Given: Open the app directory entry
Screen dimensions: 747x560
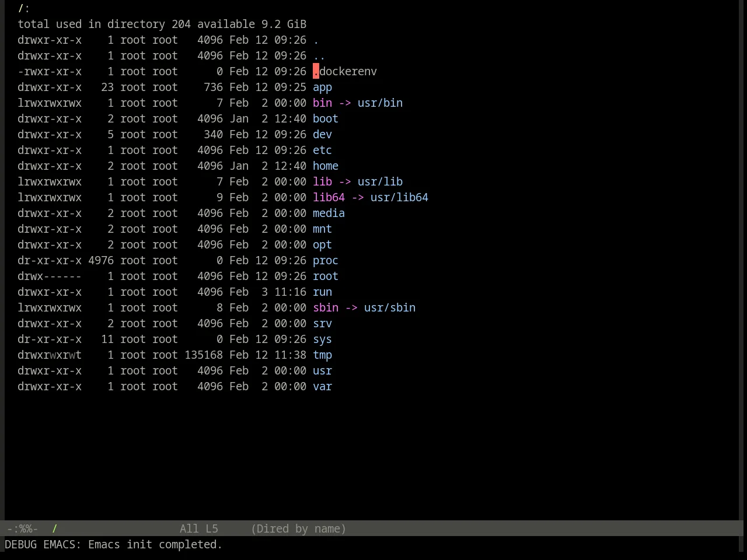Looking at the screenshot, I should click(x=322, y=87).
